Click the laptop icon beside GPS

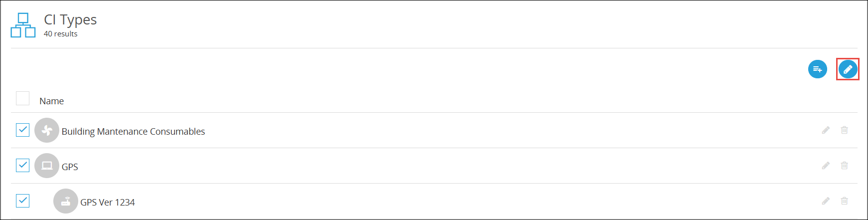click(47, 166)
